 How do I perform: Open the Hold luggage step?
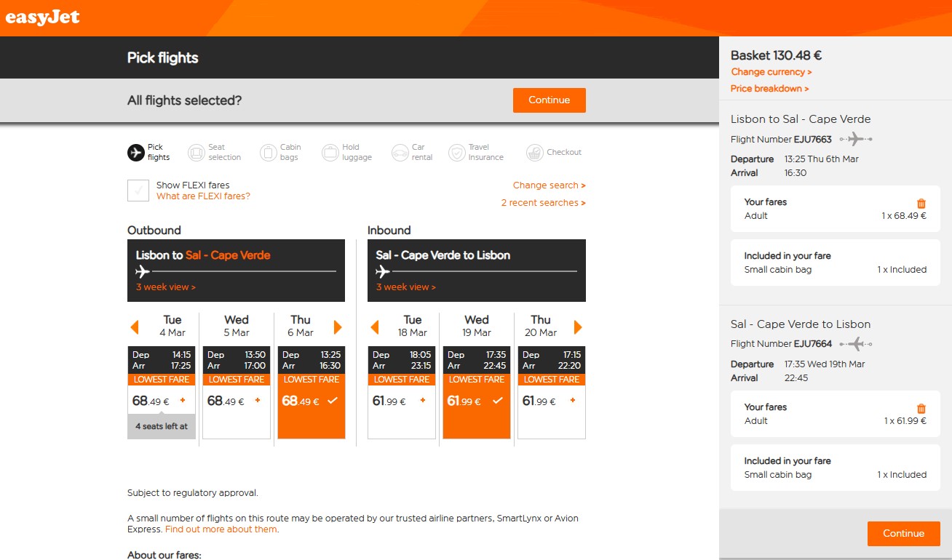coord(346,152)
